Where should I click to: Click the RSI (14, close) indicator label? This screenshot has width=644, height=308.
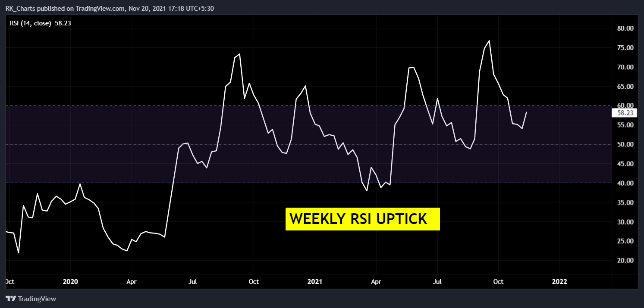click(30, 23)
